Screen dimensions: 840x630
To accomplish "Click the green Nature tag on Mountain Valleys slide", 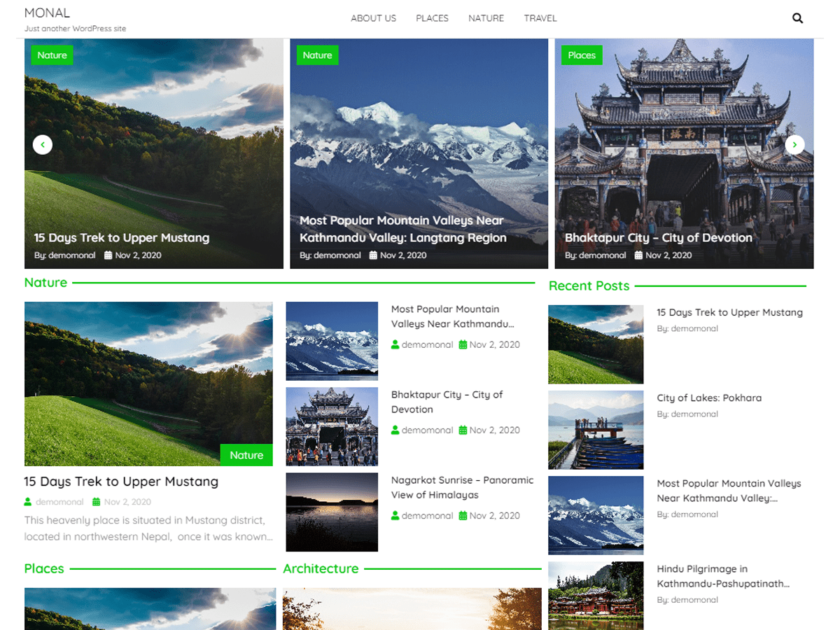I will click(317, 55).
